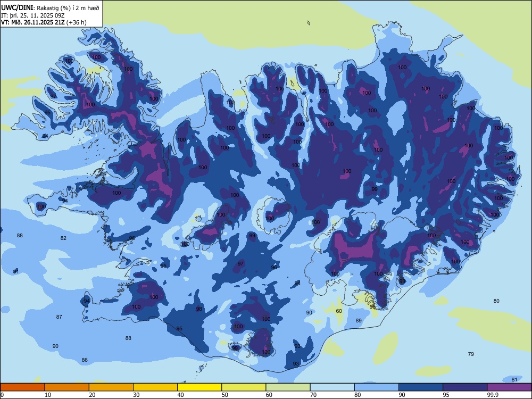
Task: Pick the 50–60 yellow-green legend swatch
Action: [x=244, y=387]
